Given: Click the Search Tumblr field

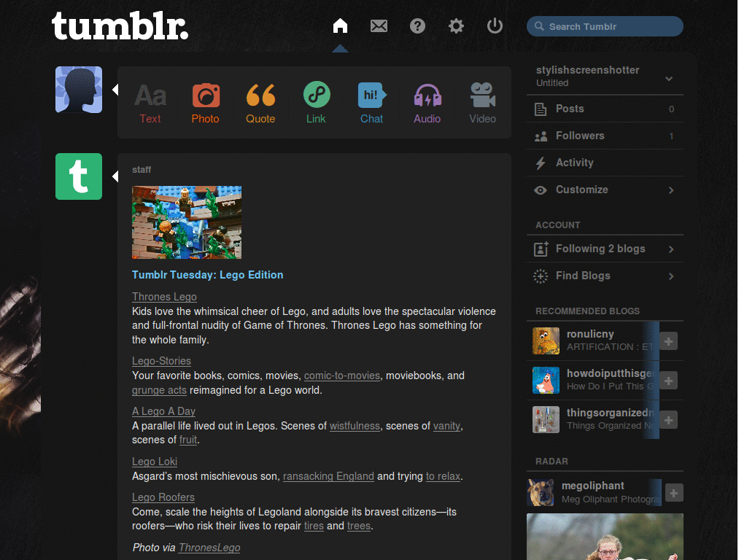Looking at the screenshot, I should (605, 26).
